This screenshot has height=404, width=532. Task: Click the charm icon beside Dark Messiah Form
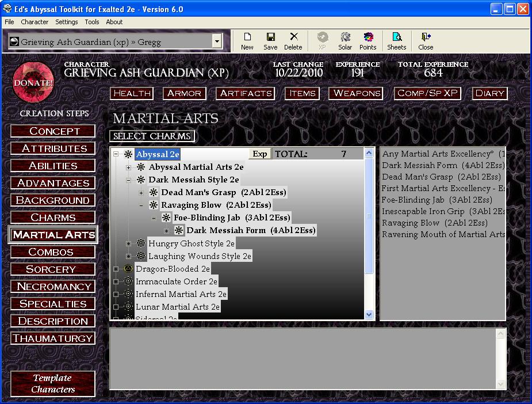[179, 231]
